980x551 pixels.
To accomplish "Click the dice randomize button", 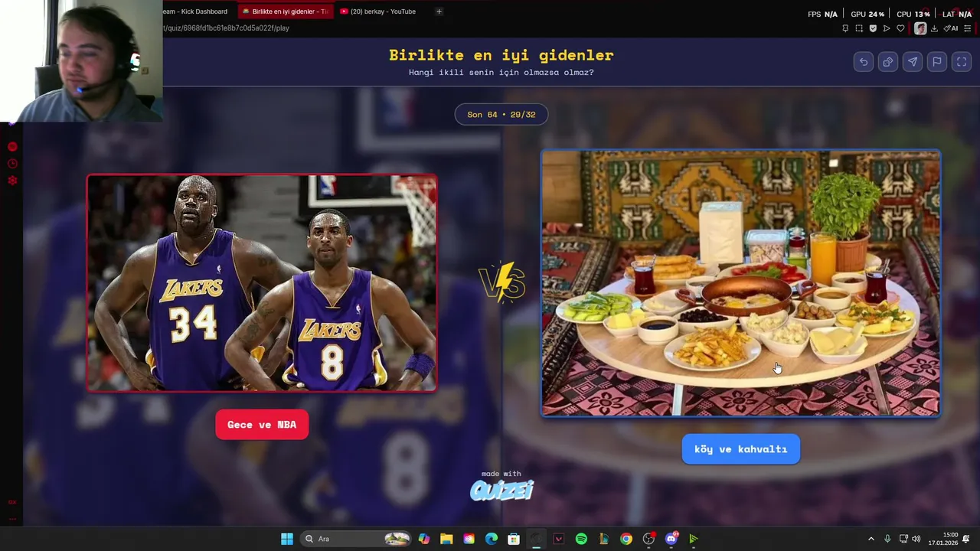I will tap(888, 62).
